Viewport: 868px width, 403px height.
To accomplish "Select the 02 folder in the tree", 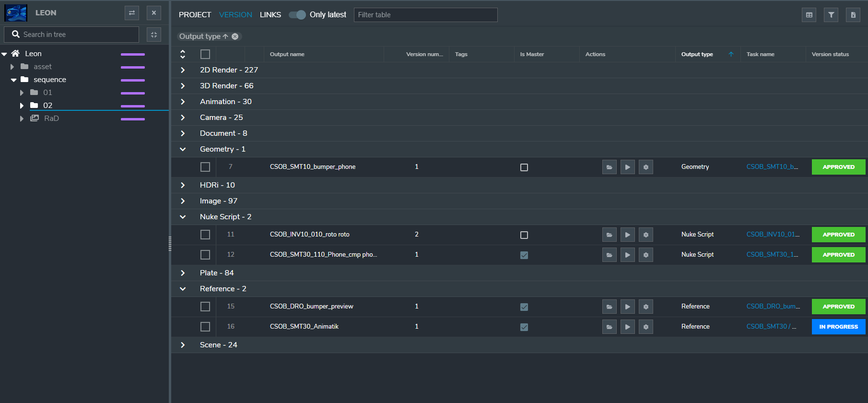I will (47, 106).
